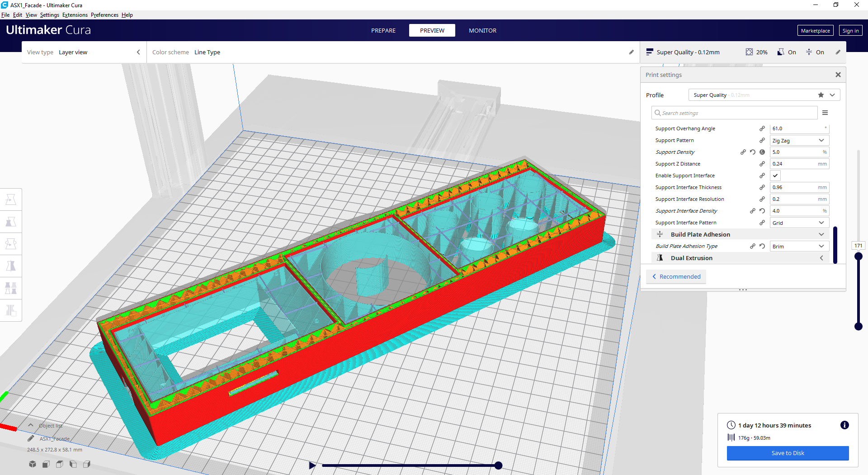Screen dimensions: 868x475
Task: Open Support Pattern Zig Zag dropdown
Action: click(799, 140)
